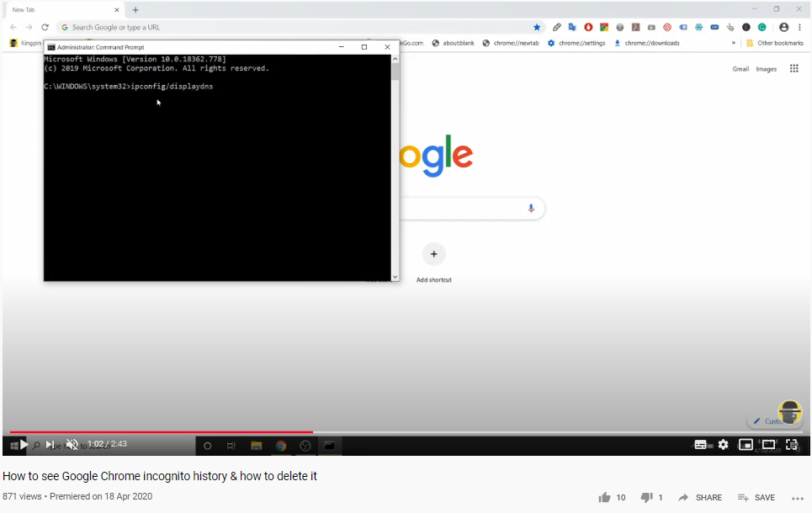Screen dimensions: 812x513
Task: Click the Command Prompt taskbar icon
Action: (x=329, y=446)
